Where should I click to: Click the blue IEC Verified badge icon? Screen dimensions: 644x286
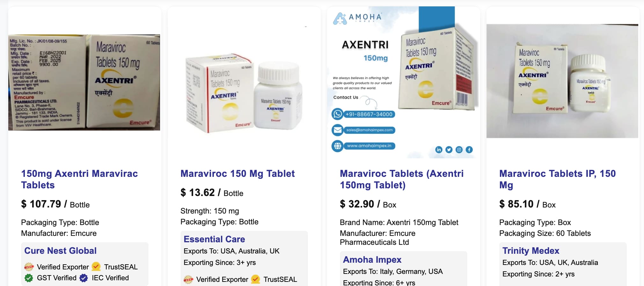(x=84, y=278)
